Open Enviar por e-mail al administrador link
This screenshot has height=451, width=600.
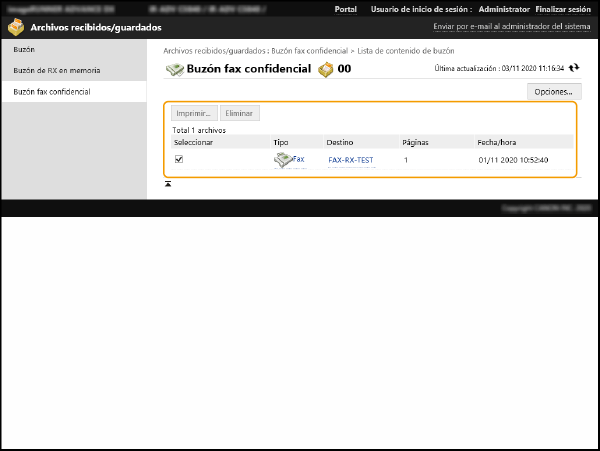click(511, 27)
